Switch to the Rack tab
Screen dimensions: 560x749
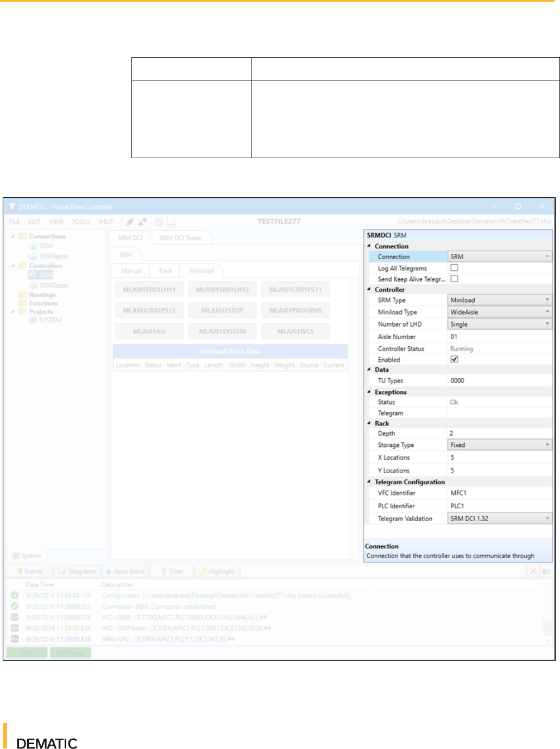coord(166,271)
